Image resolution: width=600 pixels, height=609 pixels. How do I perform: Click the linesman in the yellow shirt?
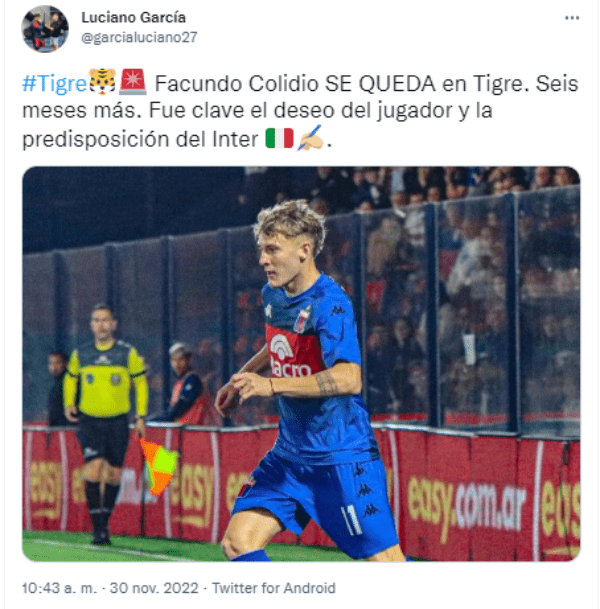(105, 422)
